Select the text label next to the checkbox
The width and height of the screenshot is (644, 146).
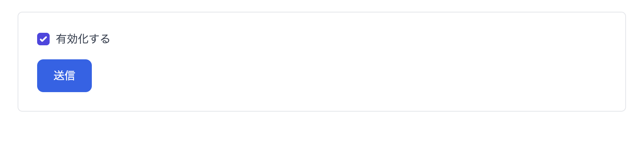[83, 39]
